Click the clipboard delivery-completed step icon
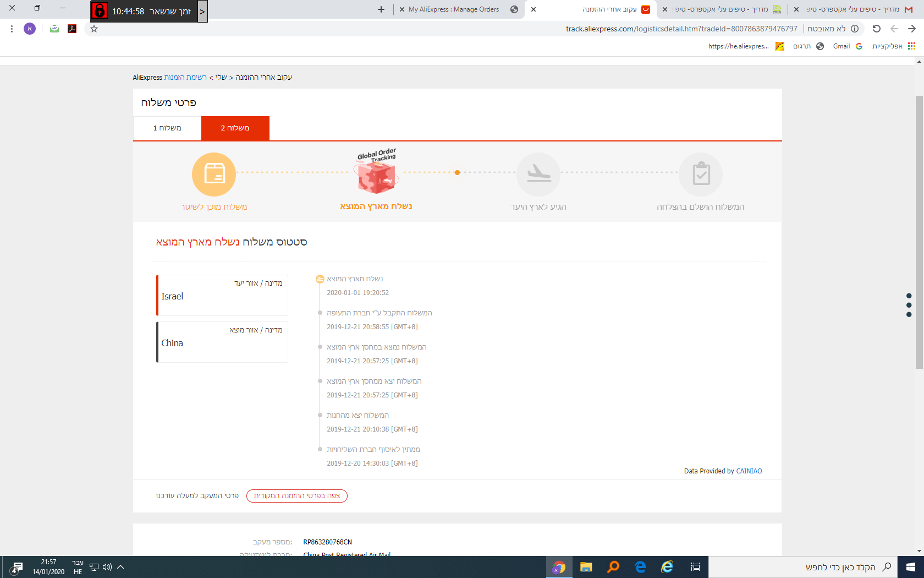The image size is (924, 578). pos(701,175)
